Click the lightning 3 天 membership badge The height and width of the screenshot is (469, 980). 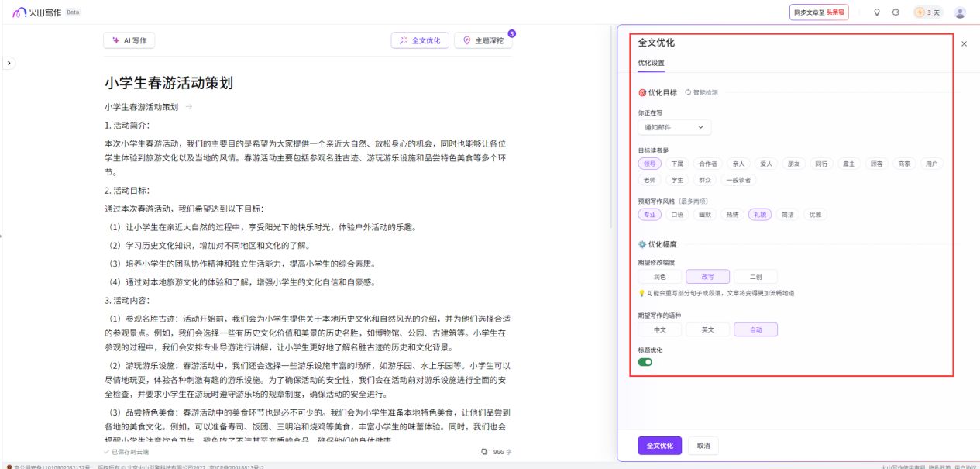[928, 12]
